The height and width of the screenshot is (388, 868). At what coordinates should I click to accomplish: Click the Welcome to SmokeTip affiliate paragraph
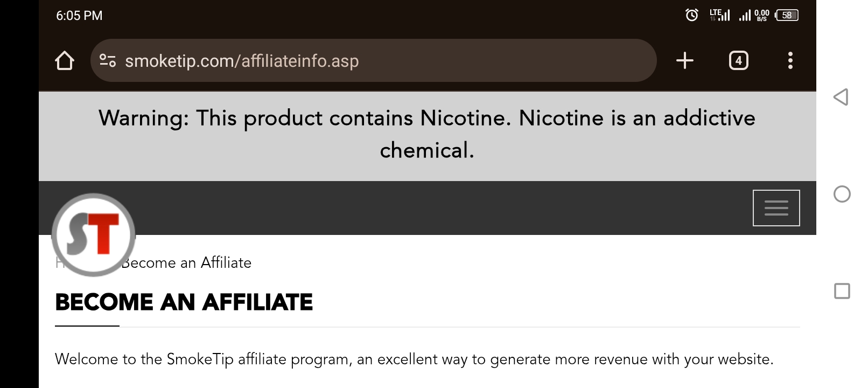[x=414, y=359]
